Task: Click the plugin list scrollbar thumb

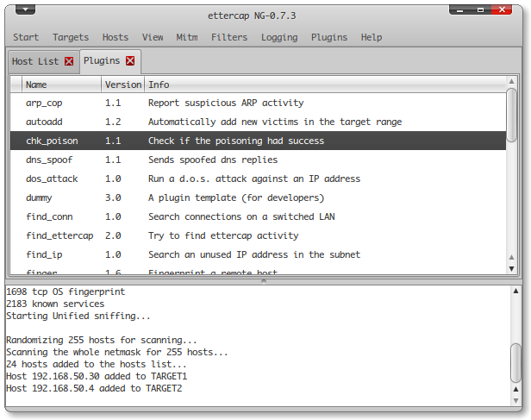Action: [511, 116]
